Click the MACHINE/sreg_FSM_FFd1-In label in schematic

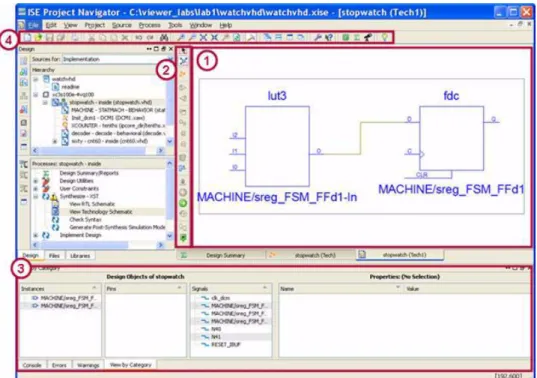coord(277,197)
